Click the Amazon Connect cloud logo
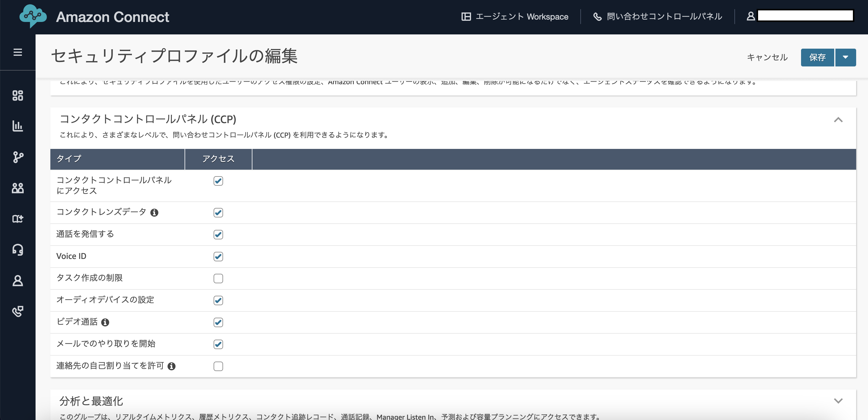This screenshot has width=868, height=420. [x=33, y=16]
